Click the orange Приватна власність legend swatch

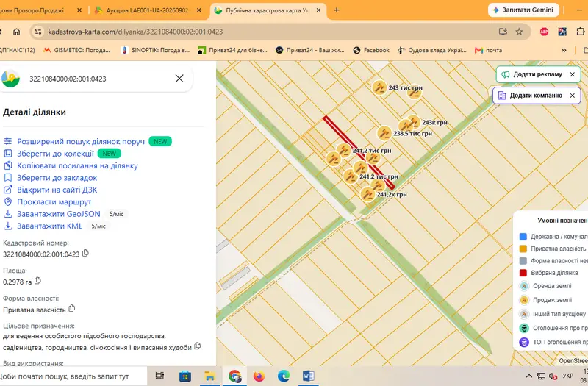(523, 249)
